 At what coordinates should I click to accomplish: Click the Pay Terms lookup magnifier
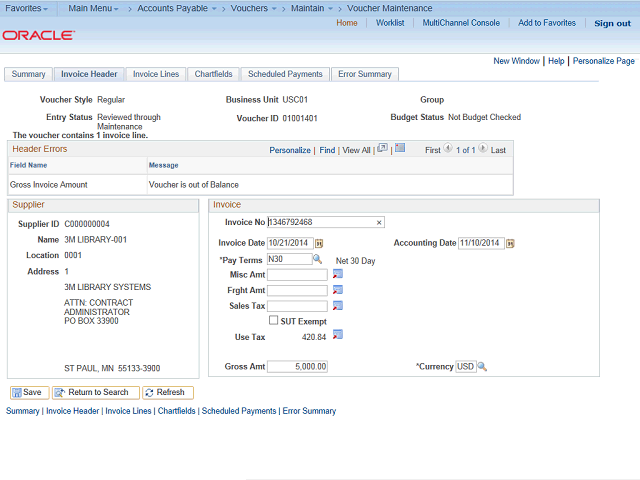(317, 259)
